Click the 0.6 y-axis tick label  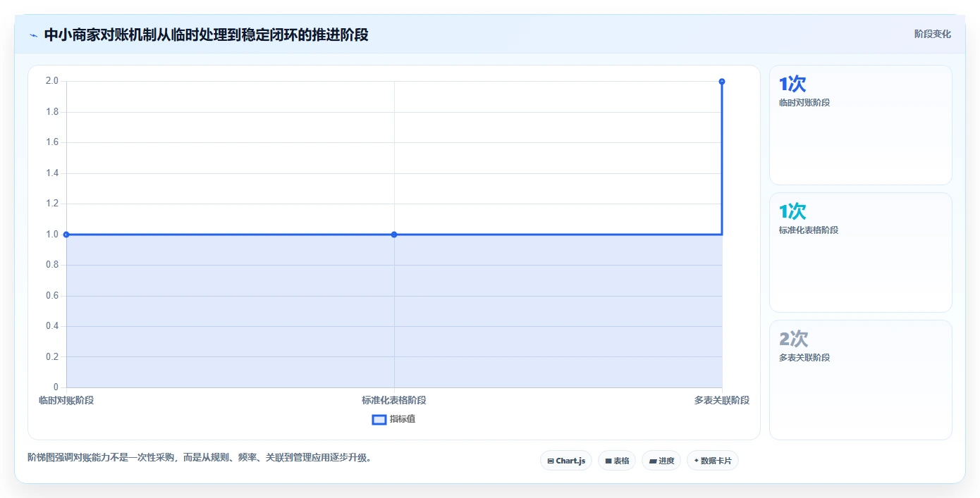click(x=52, y=296)
